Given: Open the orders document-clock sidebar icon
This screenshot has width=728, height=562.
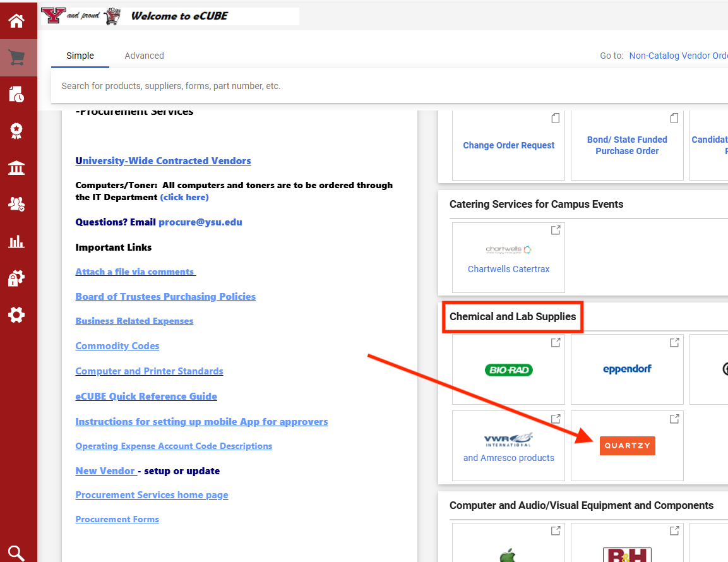Looking at the screenshot, I should click(x=16, y=94).
